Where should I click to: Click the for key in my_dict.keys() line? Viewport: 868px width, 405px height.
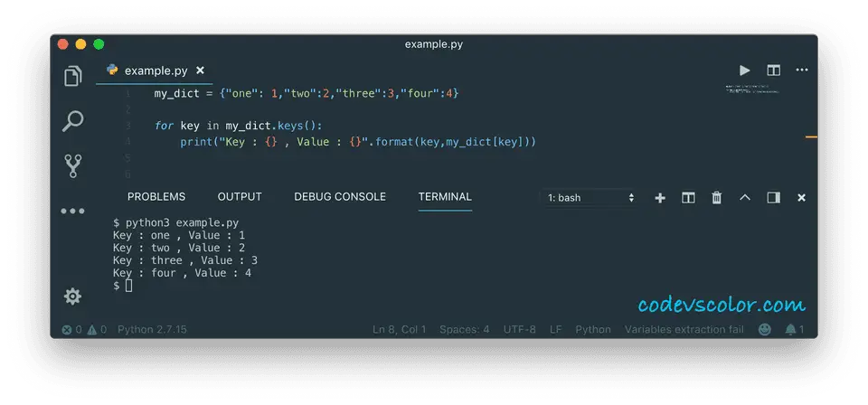238,126
